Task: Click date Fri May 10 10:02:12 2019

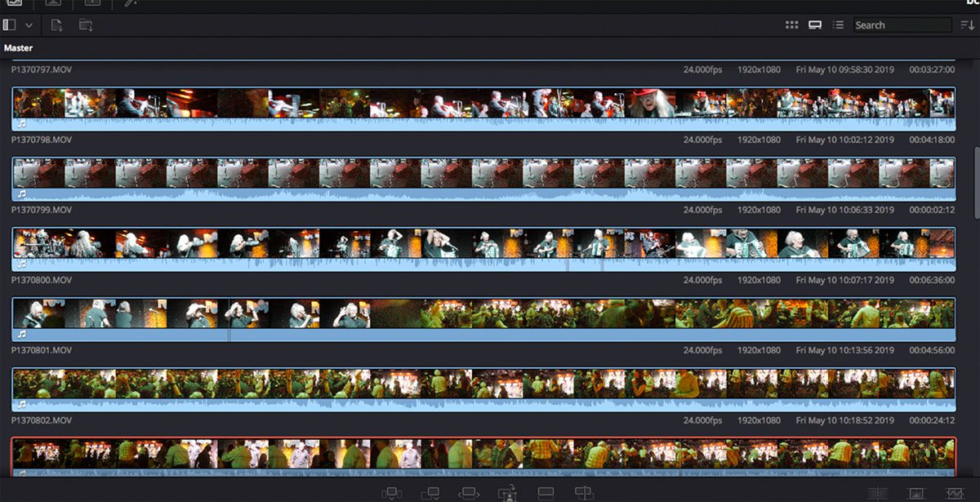Action: point(845,140)
